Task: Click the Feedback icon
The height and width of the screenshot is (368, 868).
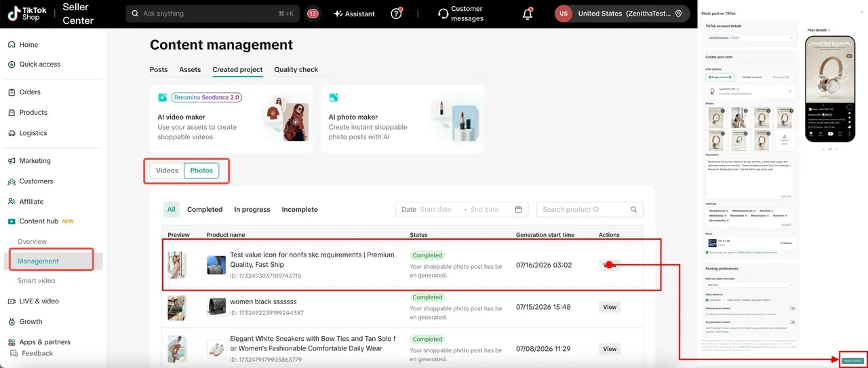Action: tap(14, 354)
